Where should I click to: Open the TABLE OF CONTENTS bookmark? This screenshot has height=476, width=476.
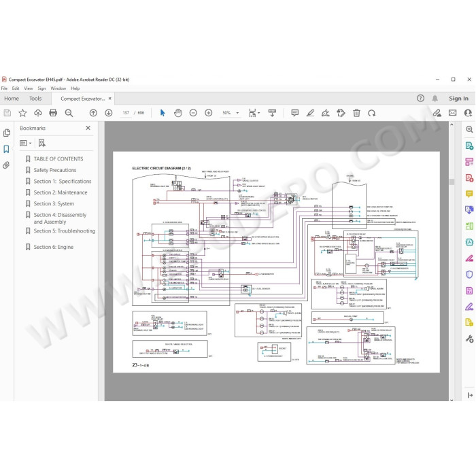pos(58,158)
